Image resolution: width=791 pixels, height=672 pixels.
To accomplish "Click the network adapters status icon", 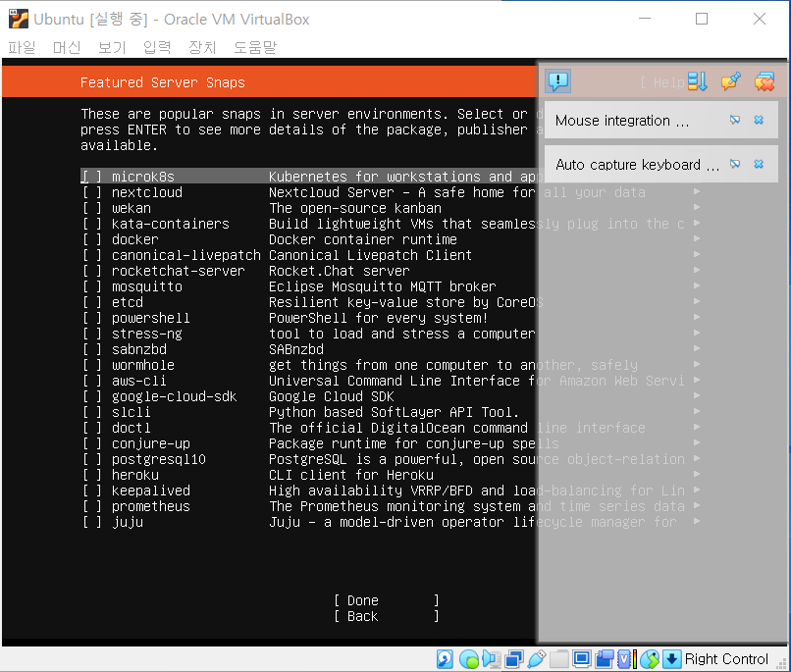I will [514, 659].
